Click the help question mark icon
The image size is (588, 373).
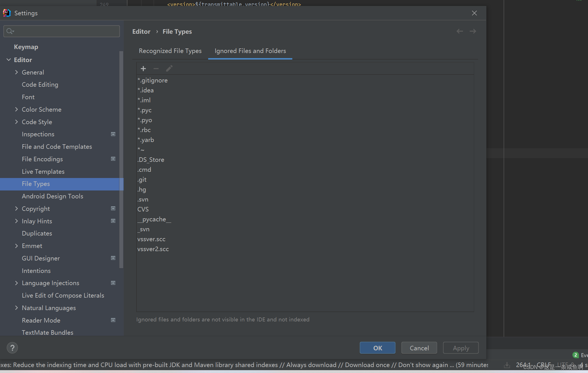click(x=12, y=348)
